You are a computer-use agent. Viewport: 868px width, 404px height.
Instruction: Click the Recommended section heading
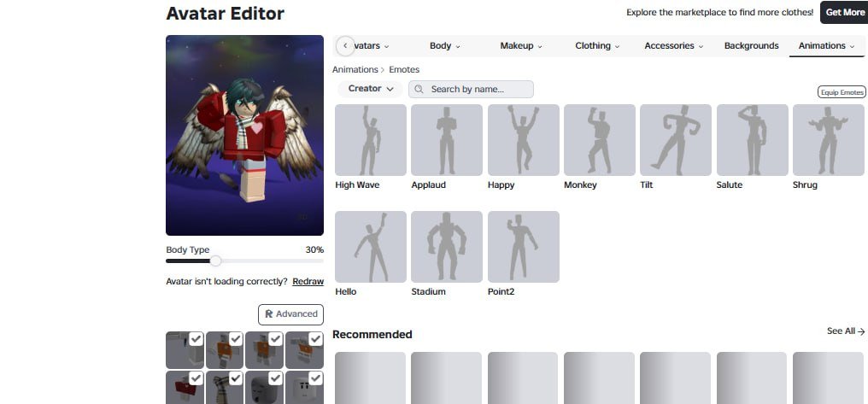pos(372,334)
